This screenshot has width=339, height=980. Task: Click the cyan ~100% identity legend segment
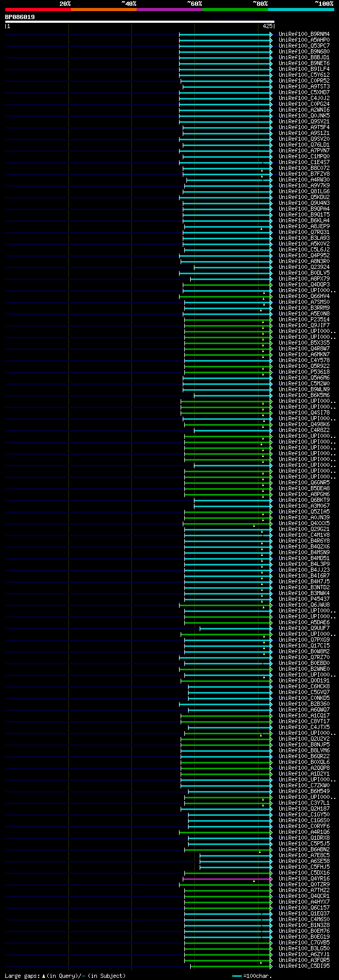pos(300,10)
